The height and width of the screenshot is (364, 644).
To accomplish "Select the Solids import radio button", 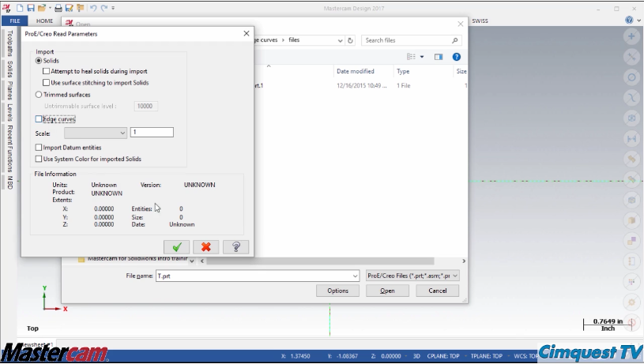I will pos(39,60).
